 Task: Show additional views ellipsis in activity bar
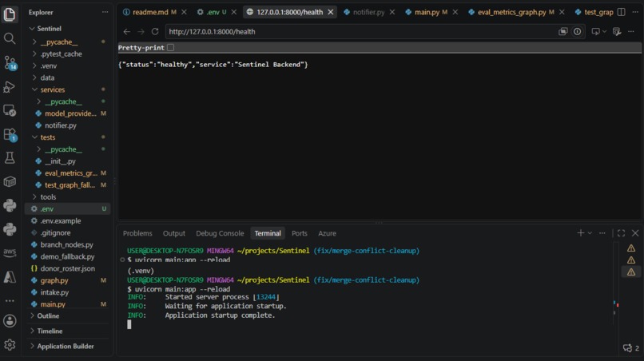[x=10, y=300]
